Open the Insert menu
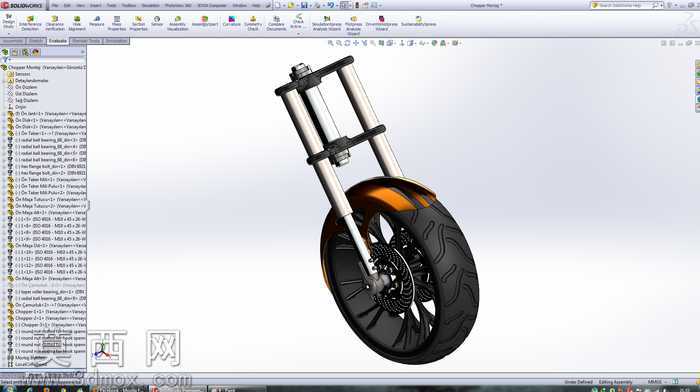700x392 pixels. 96,5
